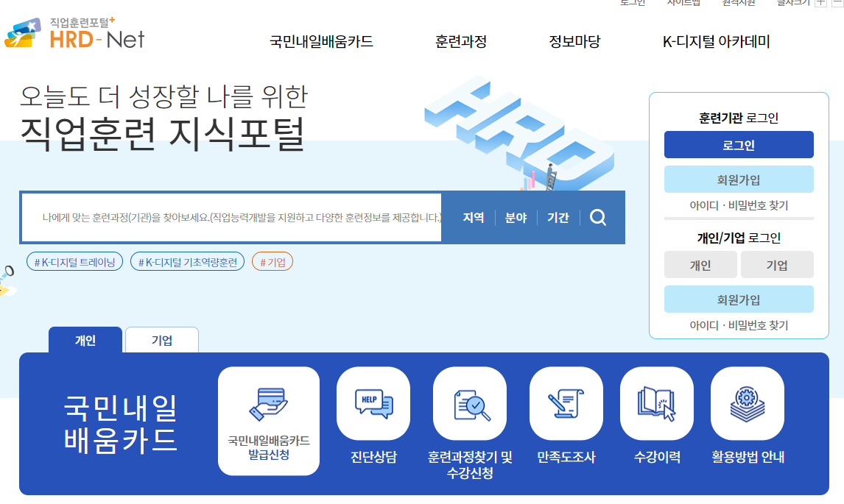Increase font size with plus button
This screenshot has width=844, height=504.
coord(820,3)
